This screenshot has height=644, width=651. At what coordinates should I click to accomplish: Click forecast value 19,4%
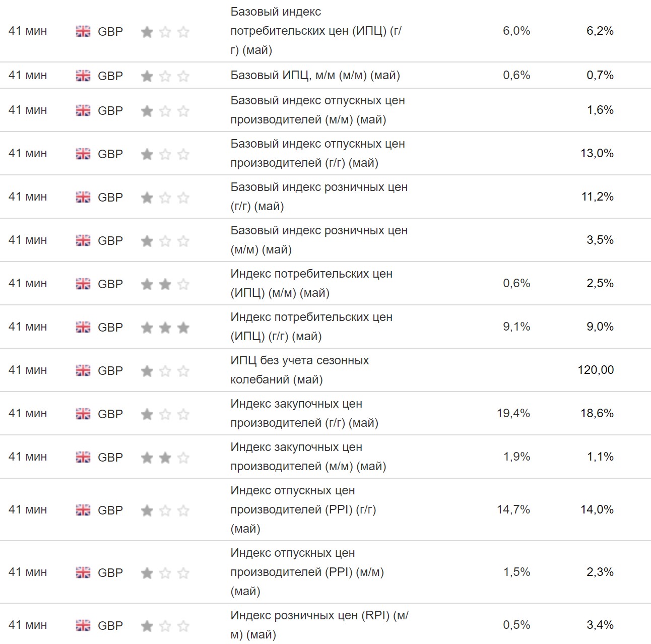(513, 413)
